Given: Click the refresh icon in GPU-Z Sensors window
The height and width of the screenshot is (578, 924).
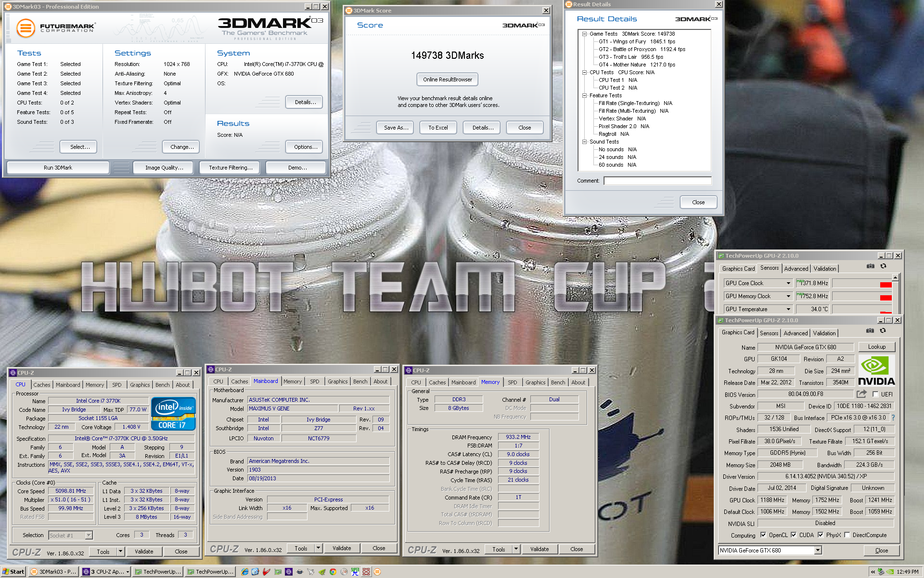Looking at the screenshot, I should pyautogui.click(x=883, y=266).
